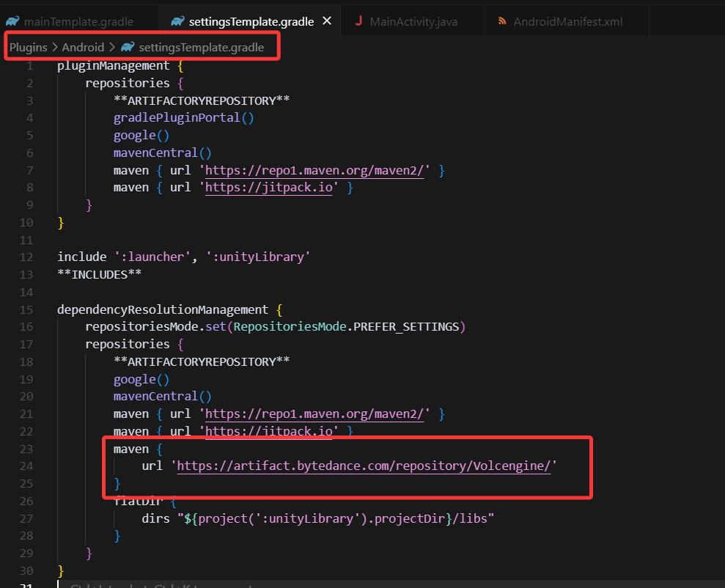725x588 pixels.
Task: Open the artifact.bytedance.com Volcengine link
Action: point(364,466)
